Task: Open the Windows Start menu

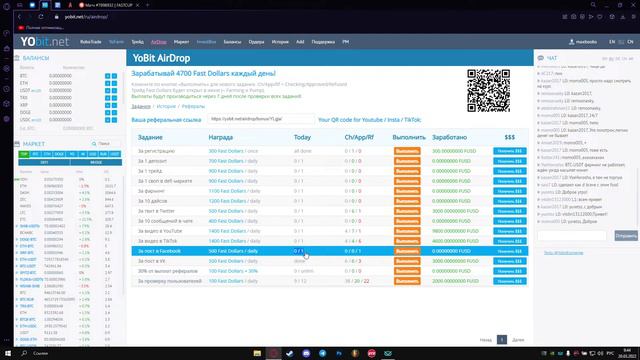Action: pos(8,353)
